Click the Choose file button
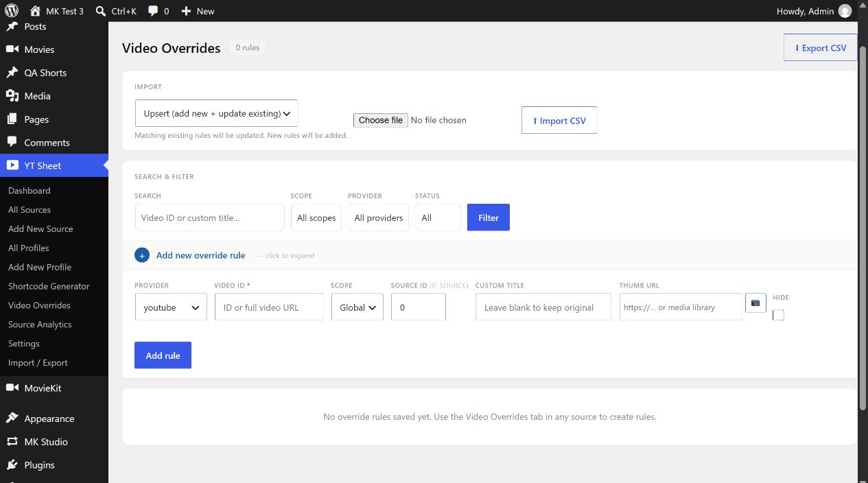The width and height of the screenshot is (868, 483). coord(381,120)
